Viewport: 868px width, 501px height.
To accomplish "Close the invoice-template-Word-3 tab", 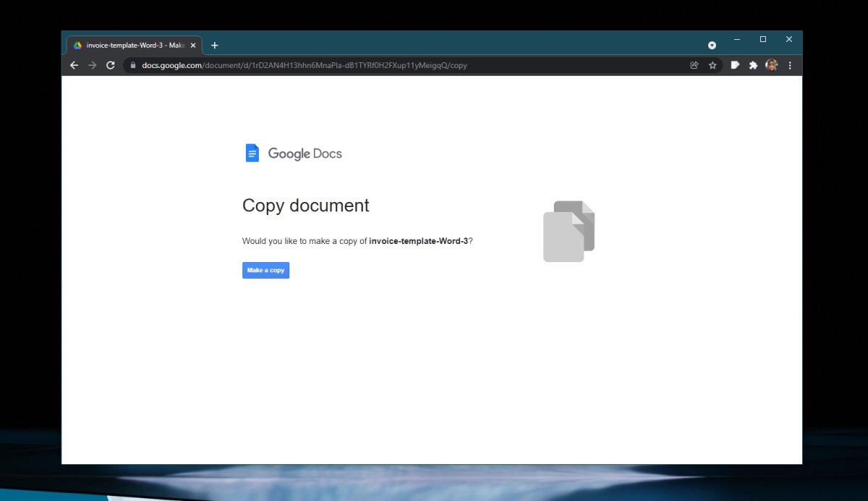I will click(x=193, y=45).
